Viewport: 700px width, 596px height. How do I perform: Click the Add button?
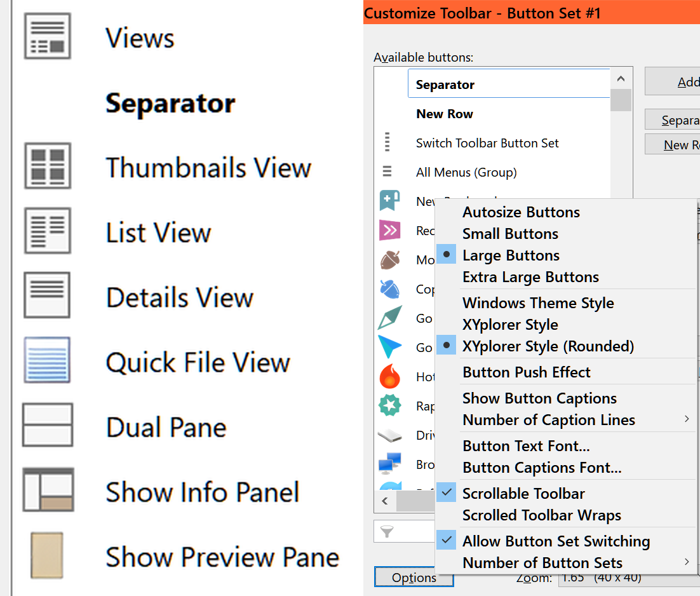[672, 82]
